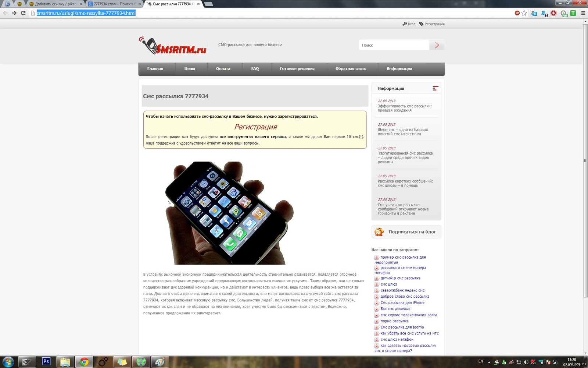Open the Action Center flag tray icon

(x=548, y=362)
